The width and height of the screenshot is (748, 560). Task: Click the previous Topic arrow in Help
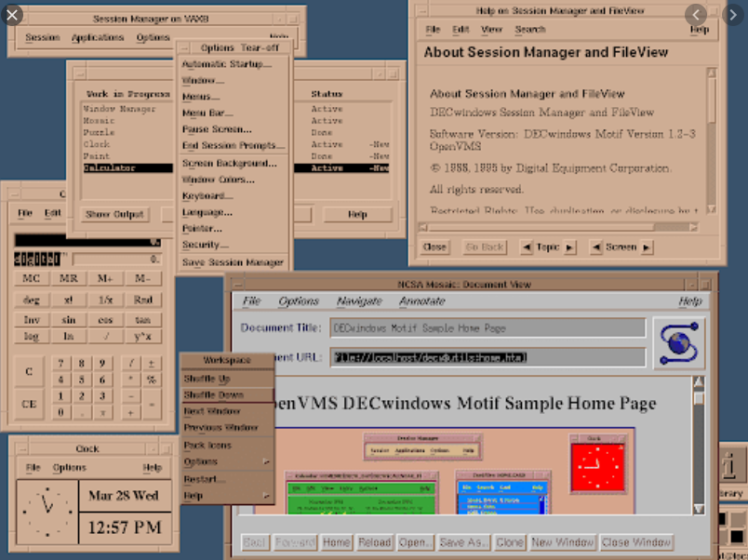(527, 247)
